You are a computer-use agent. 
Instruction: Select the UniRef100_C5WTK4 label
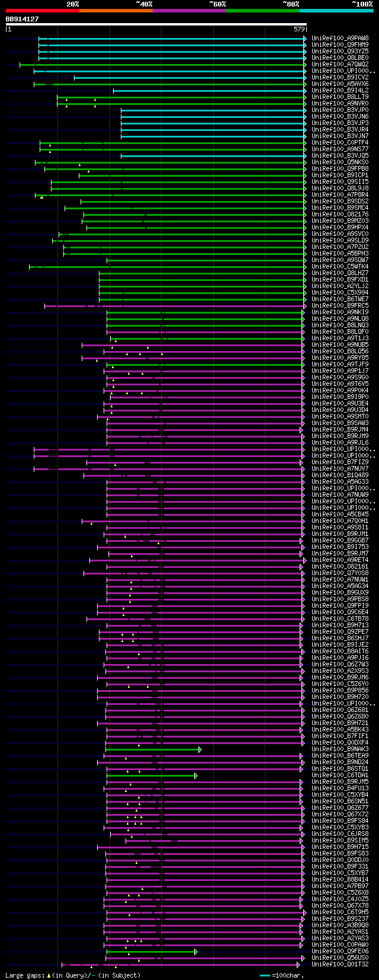[x=340, y=266]
